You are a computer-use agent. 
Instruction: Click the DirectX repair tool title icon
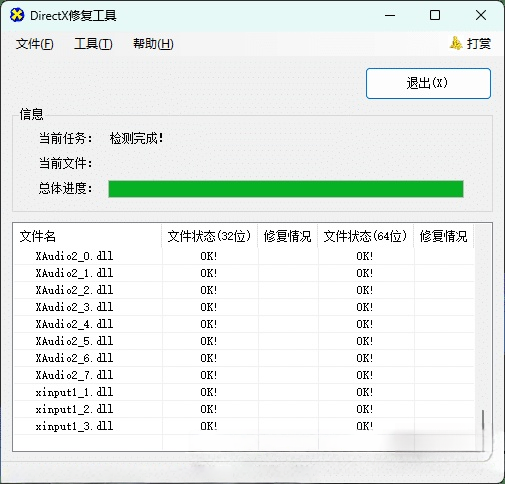[17, 15]
